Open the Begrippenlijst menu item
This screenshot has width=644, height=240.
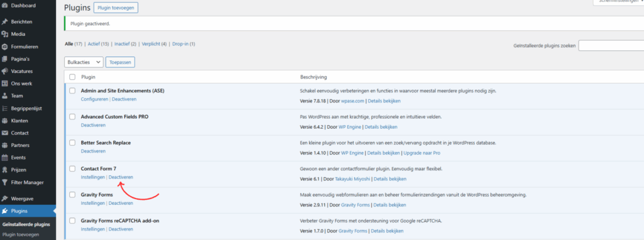[26, 109]
